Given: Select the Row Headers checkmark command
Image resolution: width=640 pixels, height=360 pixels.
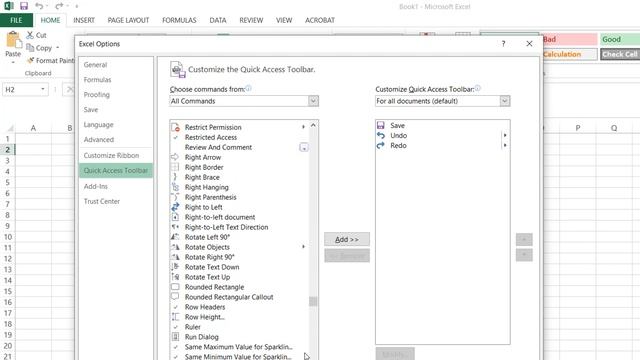Looking at the screenshot, I should click(239, 307).
